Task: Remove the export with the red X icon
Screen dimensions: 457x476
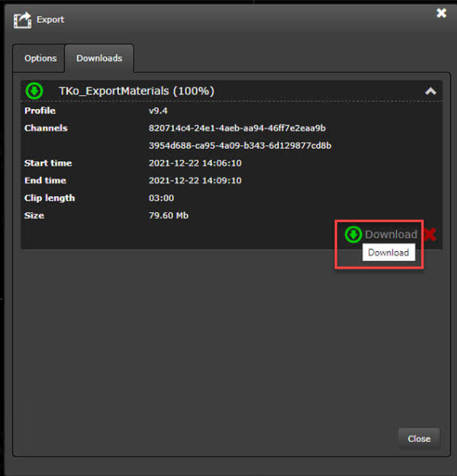Action: [x=430, y=234]
